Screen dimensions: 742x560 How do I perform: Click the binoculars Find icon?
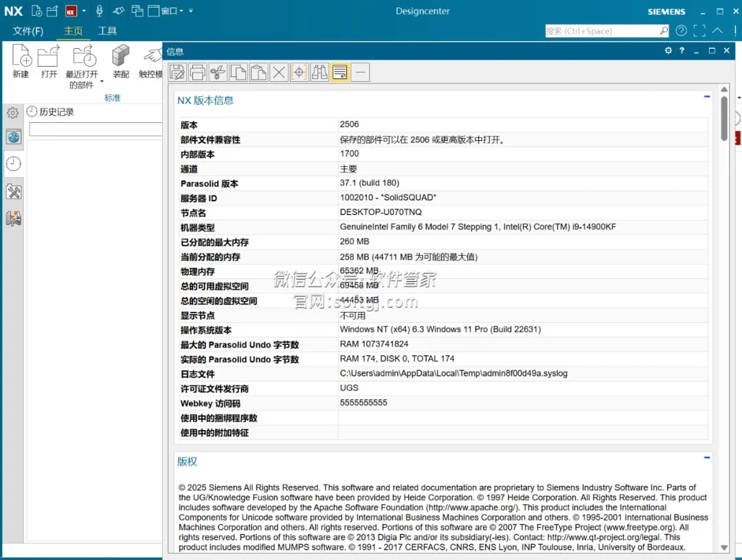pyautogui.click(x=319, y=72)
